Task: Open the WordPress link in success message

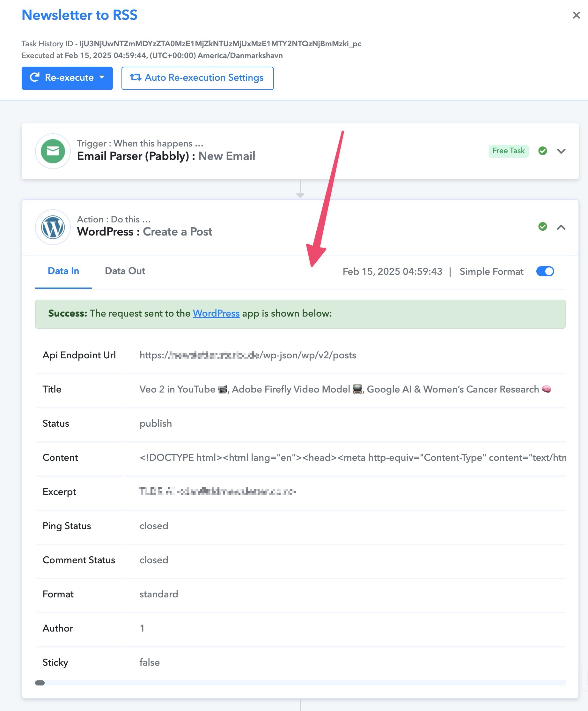Action: [x=216, y=313]
